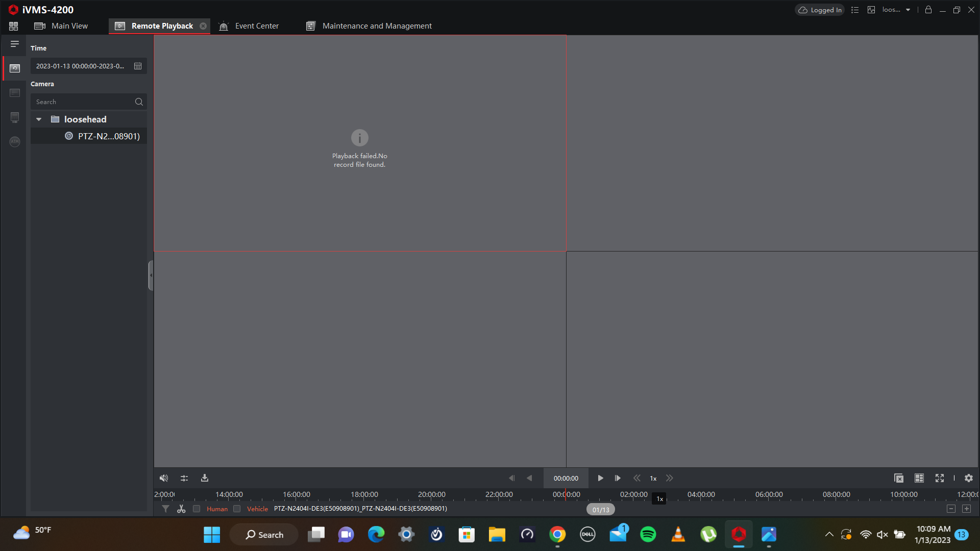Stop all playback windows icon
Image resolution: width=980 pixels, height=551 pixels.
coord(899,478)
